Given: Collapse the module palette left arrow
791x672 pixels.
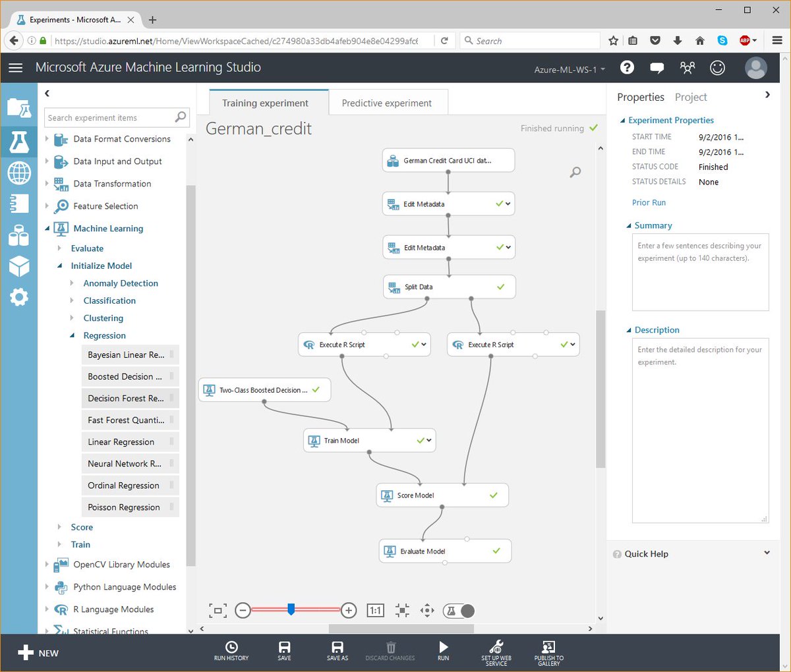Looking at the screenshot, I should pos(47,94).
